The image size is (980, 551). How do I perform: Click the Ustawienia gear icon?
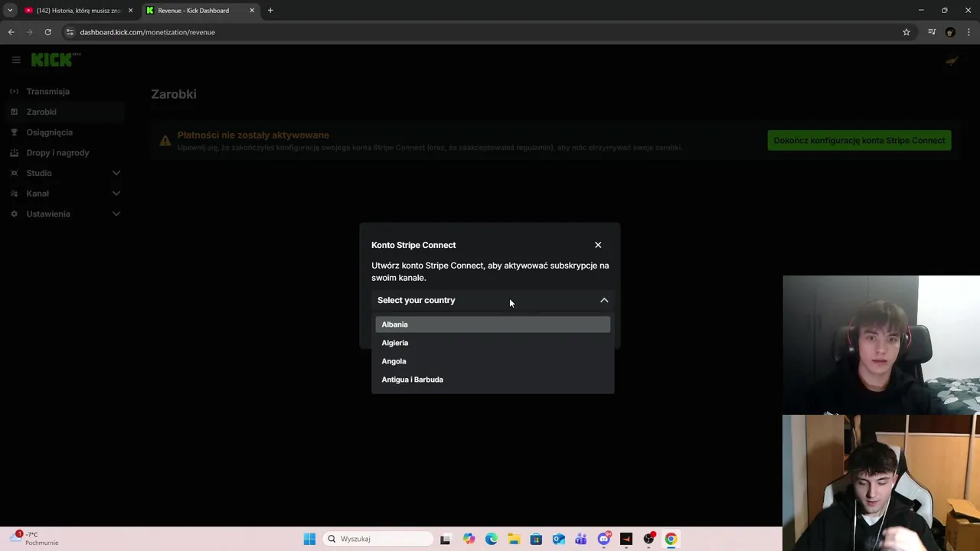(x=14, y=214)
